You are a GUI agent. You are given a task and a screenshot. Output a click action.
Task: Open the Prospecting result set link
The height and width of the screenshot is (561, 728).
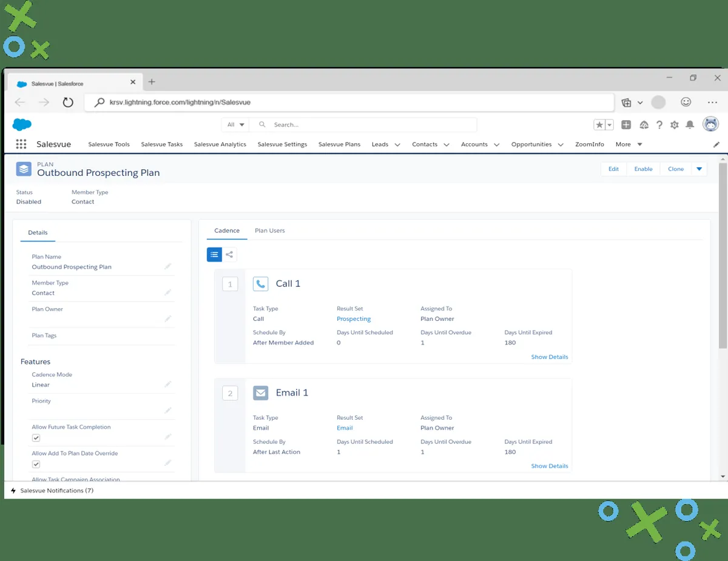coord(354,318)
